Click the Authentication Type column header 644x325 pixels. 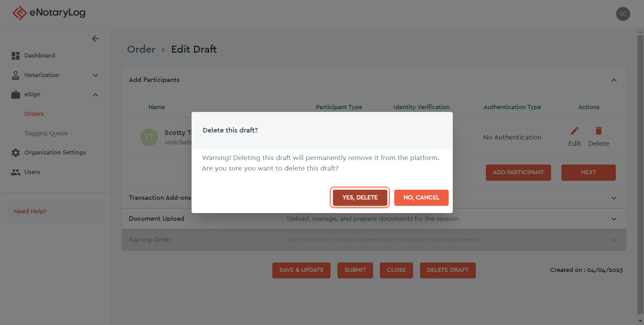tap(512, 107)
